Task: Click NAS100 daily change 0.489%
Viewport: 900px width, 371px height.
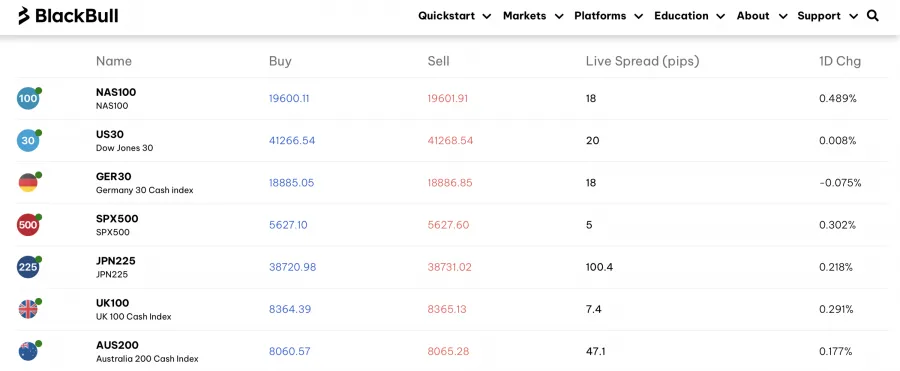Action: [x=838, y=98]
